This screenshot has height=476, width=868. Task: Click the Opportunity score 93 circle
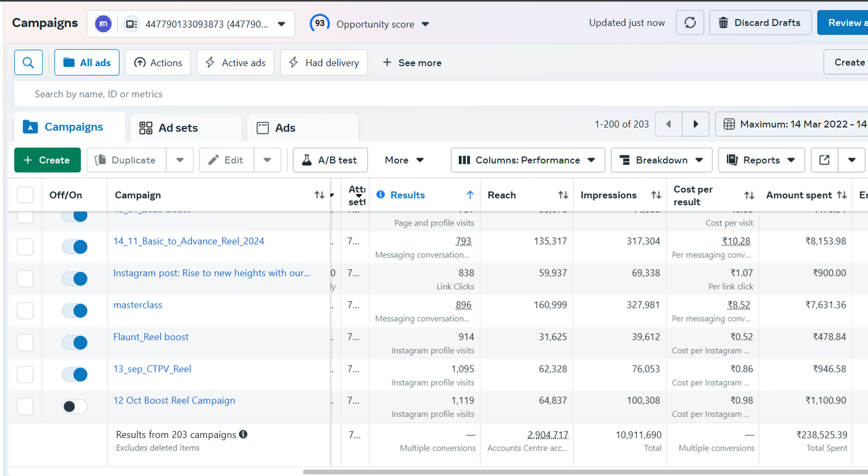(x=320, y=23)
